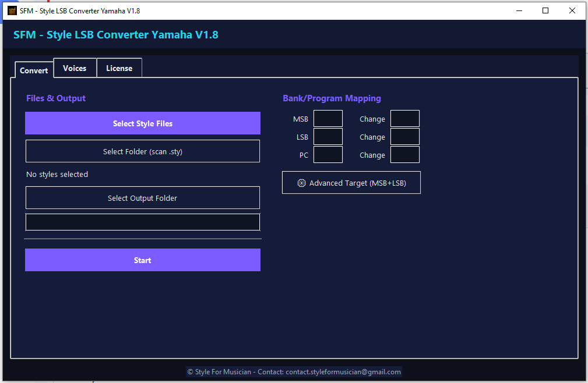
Task: Click Select Folder (scan .sty) button
Action: pos(143,151)
